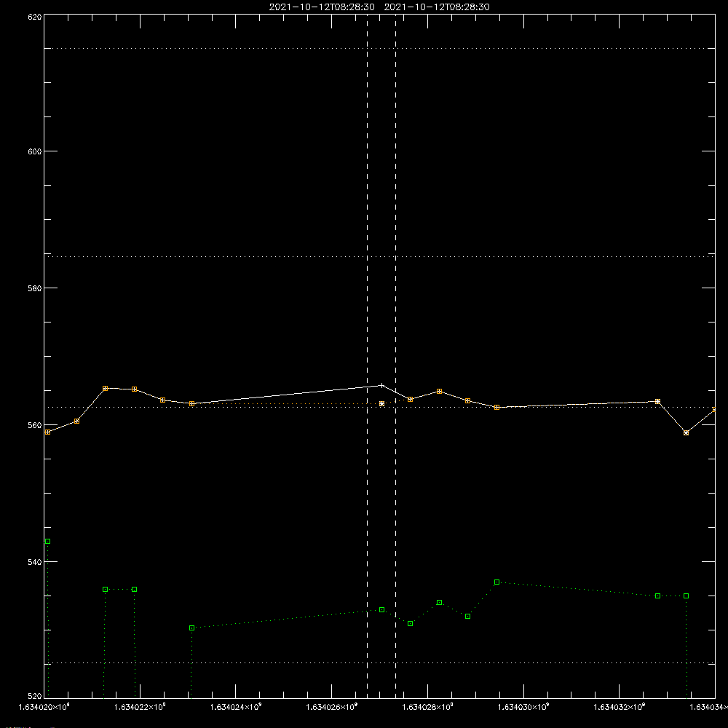Click the 560 y-axis tick label
This screenshot has height=728, width=728.
pos(35,425)
